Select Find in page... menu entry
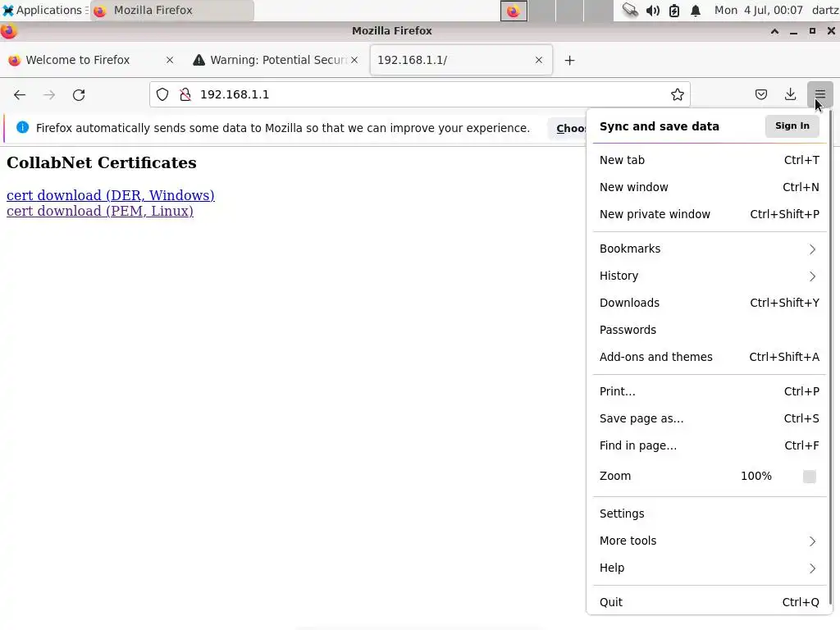The height and width of the screenshot is (630, 840). pyautogui.click(x=710, y=445)
